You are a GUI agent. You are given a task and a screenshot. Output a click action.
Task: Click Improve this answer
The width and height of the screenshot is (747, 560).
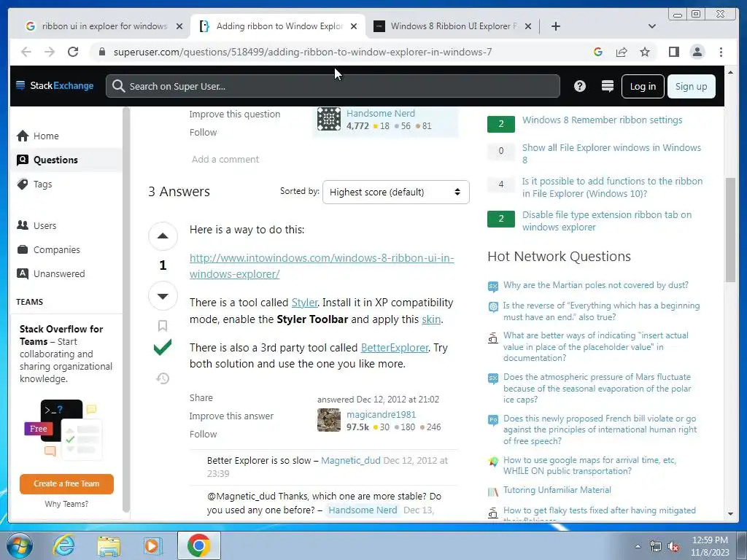pos(231,416)
